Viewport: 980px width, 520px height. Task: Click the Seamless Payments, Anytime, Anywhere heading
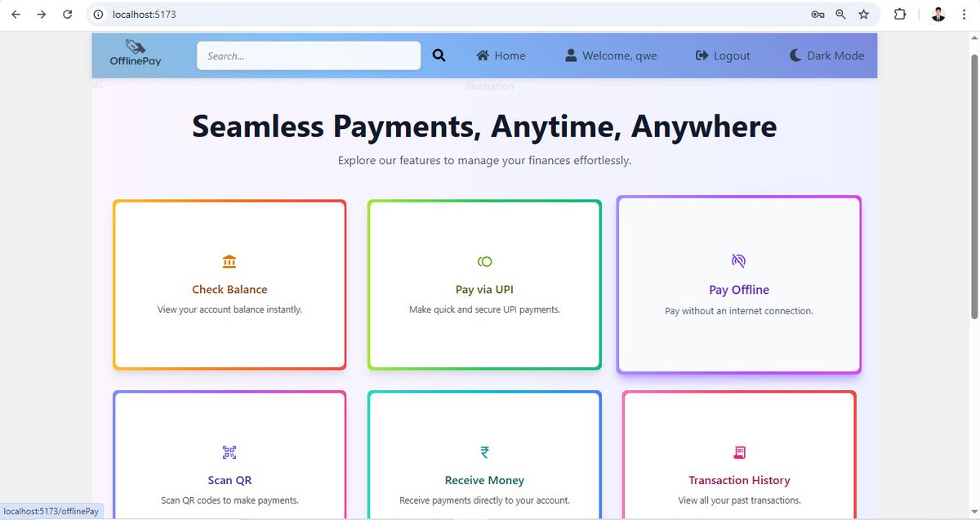(x=484, y=127)
